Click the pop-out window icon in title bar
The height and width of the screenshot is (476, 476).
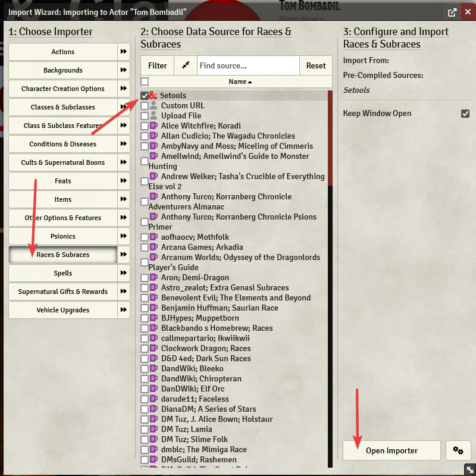point(452,12)
